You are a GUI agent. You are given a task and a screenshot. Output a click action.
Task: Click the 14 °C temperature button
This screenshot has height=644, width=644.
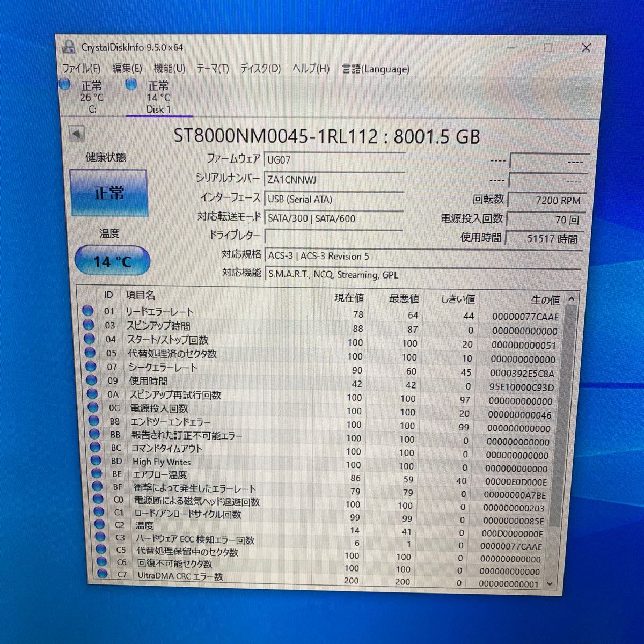click(x=112, y=261)
